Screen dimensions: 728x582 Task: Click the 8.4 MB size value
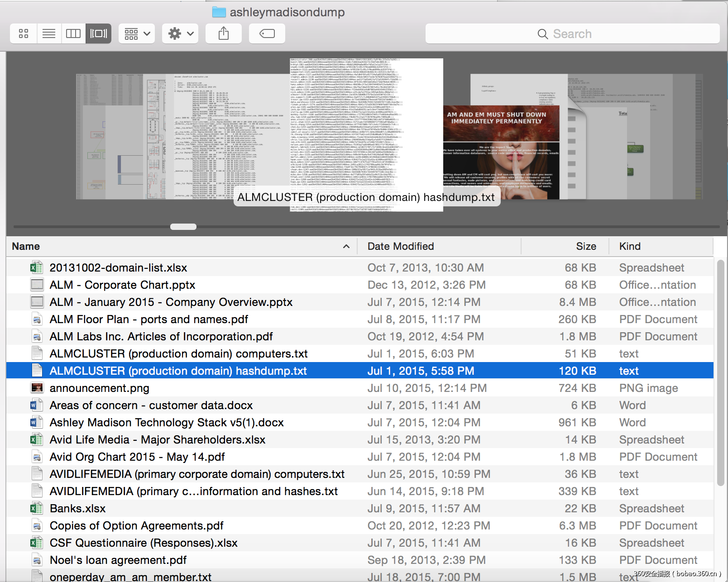[x=577, y=302]
